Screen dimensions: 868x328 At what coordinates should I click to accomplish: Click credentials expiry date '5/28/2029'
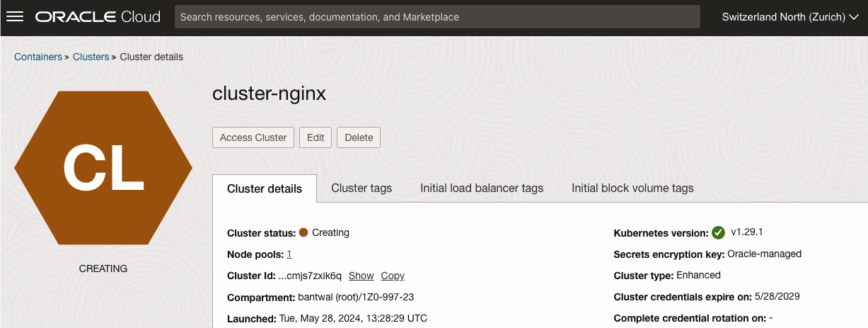[x=777, y=297]
